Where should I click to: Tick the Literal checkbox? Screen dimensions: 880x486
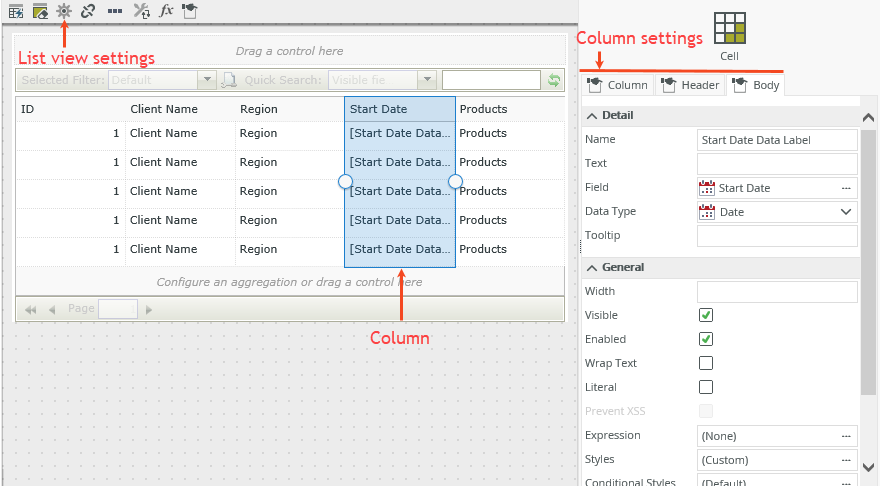coord(706,387)
